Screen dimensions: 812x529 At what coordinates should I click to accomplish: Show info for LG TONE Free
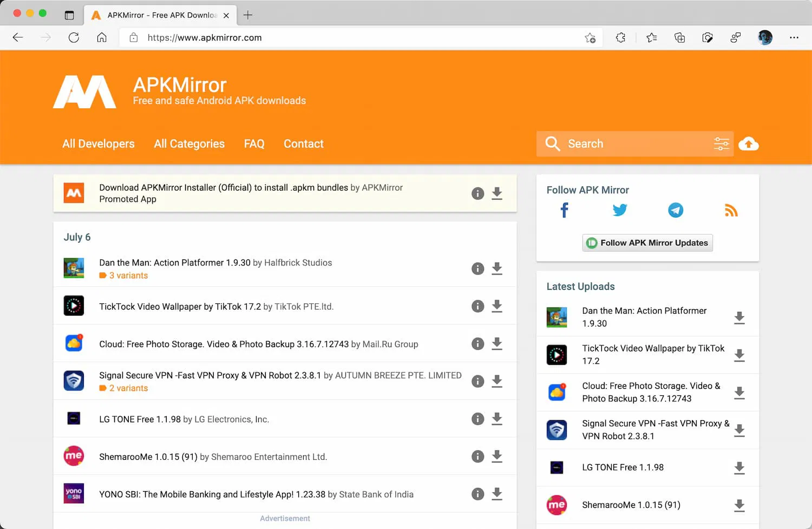pyautogui.click(x=477, y=419)
